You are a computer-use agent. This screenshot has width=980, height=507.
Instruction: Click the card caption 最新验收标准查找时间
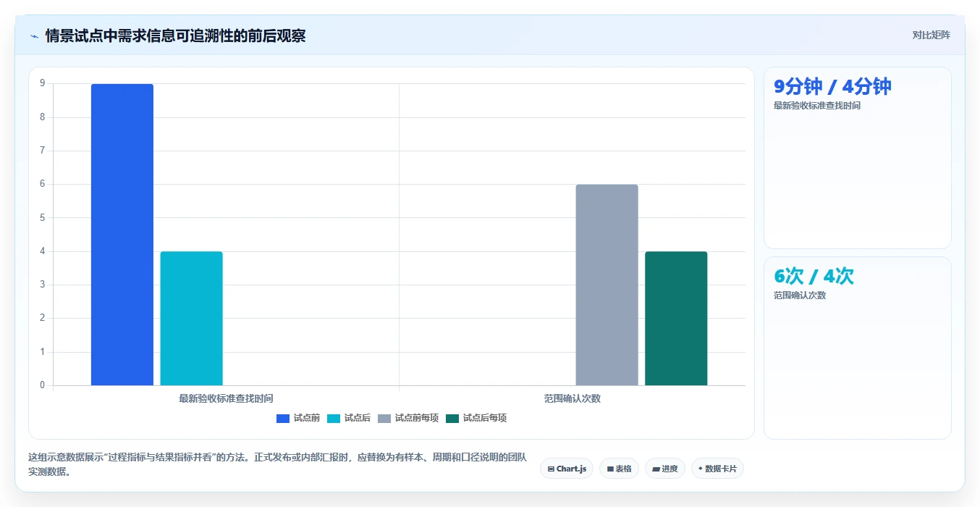coord(817,106)
